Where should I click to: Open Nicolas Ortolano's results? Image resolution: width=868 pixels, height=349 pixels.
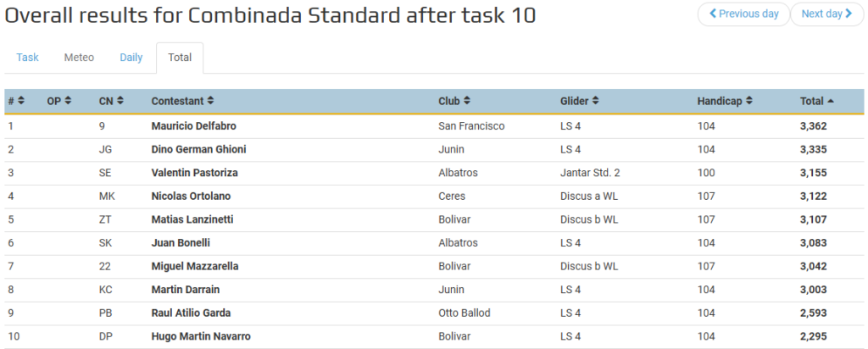click(x=191, y=197)
